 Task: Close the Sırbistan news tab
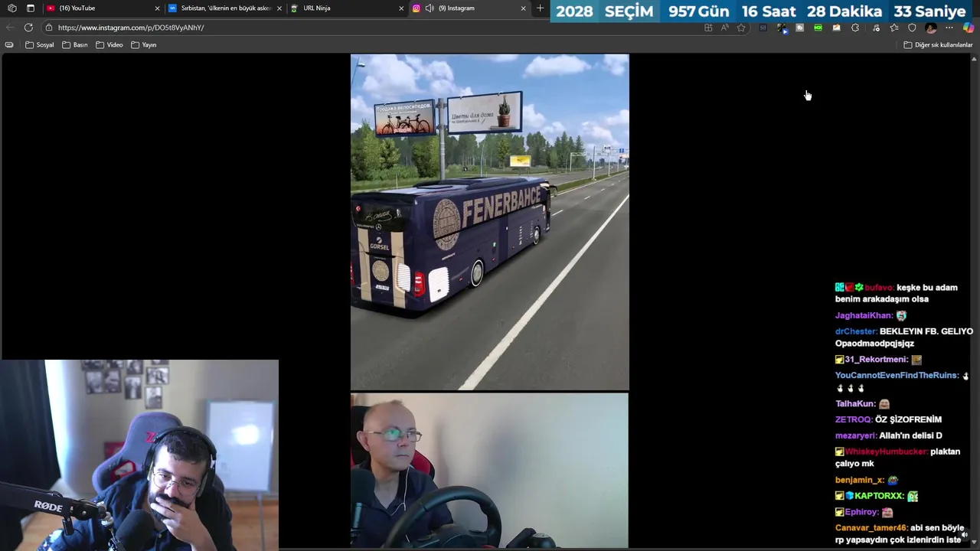[x=279, y=8]
